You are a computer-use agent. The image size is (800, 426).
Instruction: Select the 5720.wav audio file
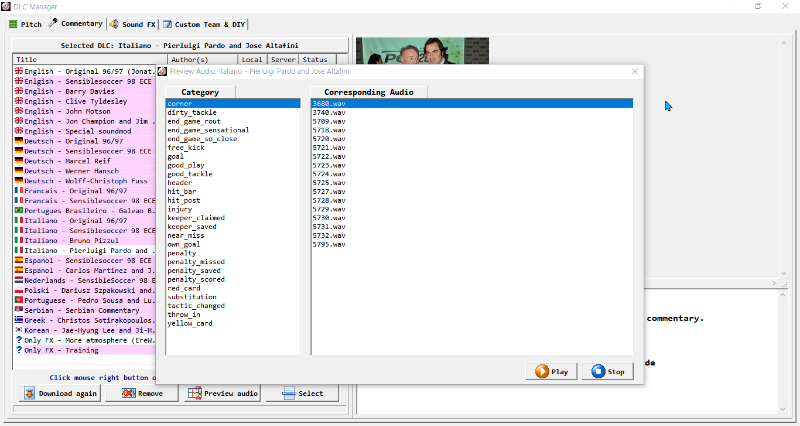tap(329, 139)
